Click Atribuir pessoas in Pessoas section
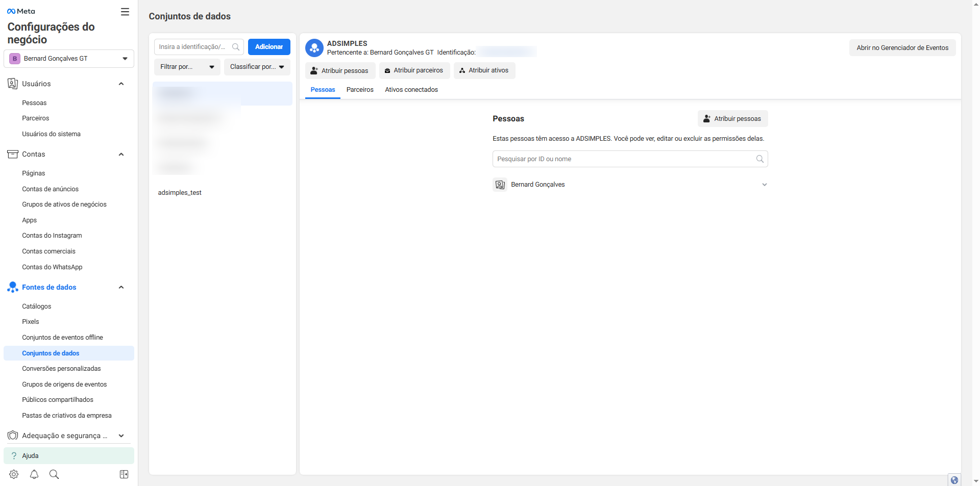Screen dimensions: 980x486 [x=732, y=119]
